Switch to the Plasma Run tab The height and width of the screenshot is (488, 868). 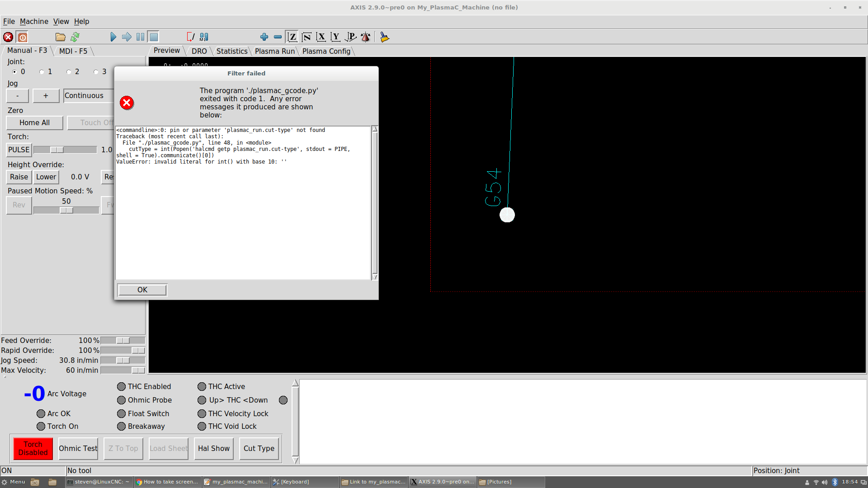(x=274, y=51)
